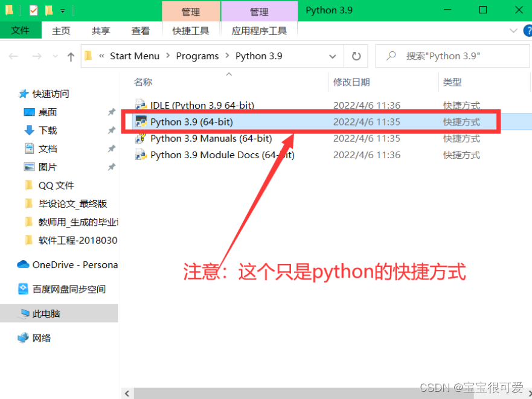Sort files by the 修改日期 column header
This screenshot has height=399, width=532.
(351, 82)
